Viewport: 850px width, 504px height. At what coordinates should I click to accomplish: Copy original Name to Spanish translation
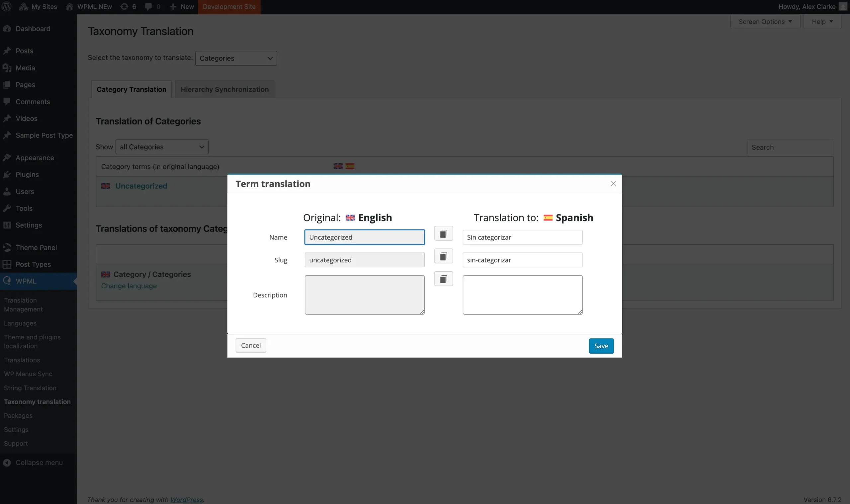point(444,234)
